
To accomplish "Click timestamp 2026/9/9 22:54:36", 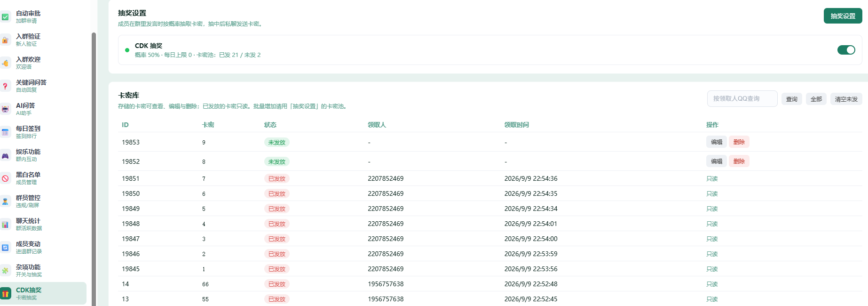I will click(x=531, y=178).
